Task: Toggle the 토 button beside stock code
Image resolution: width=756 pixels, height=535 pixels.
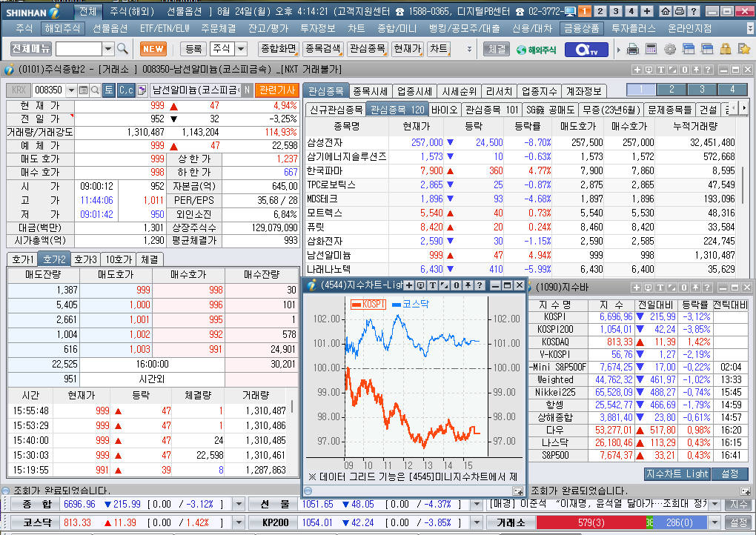Action: point(108,90)
